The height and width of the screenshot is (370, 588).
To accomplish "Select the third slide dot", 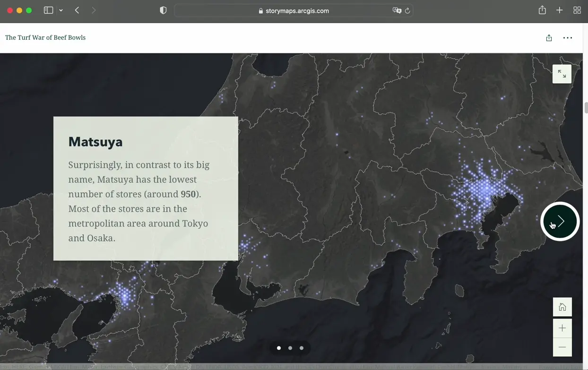I will pos(302,348).
